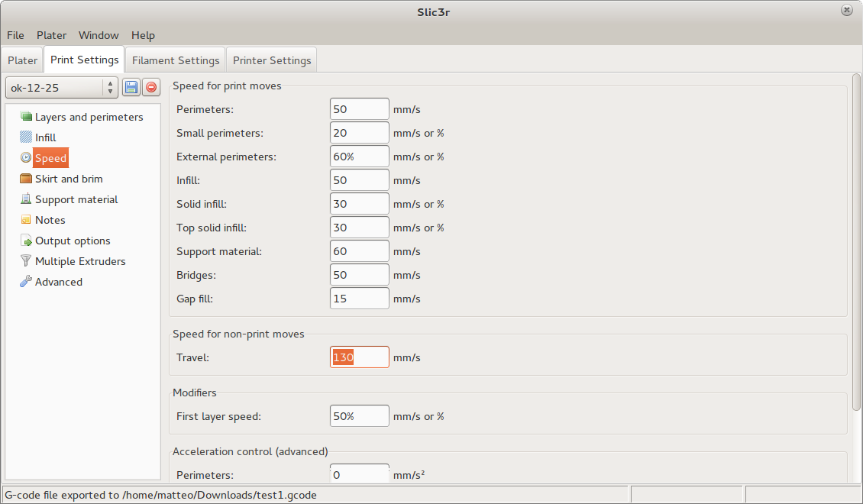Click the 'Acceleration control (advanced)' heading

click(x=250, y=452)
